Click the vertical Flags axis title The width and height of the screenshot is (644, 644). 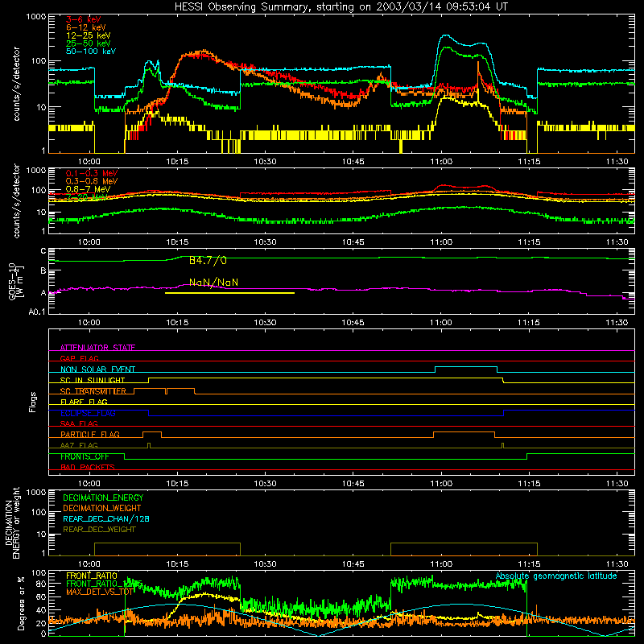point(33,402)
